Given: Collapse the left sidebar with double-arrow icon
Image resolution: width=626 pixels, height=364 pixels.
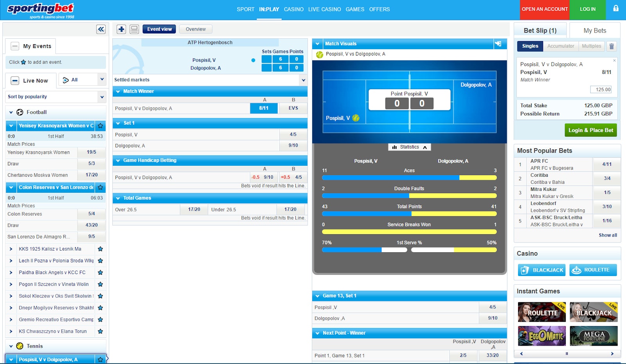Looking at the screenshot, I should 101,29.
